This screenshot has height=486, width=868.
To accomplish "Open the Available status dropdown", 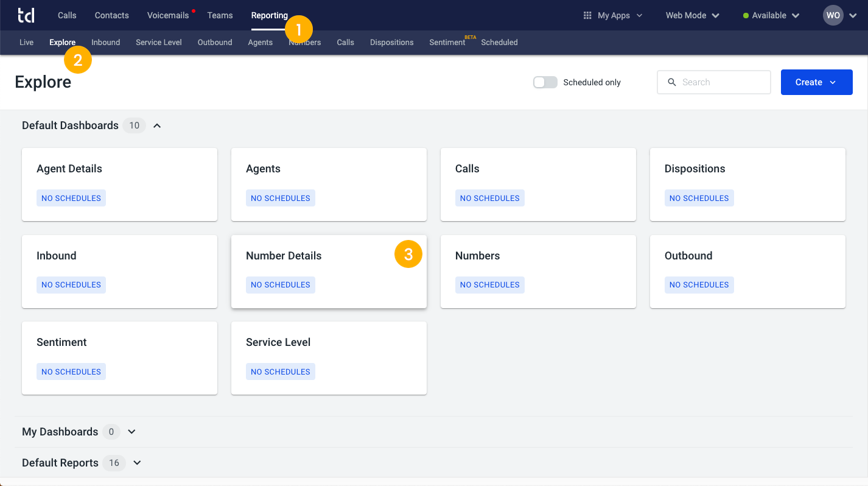I will tap(769, 15).
